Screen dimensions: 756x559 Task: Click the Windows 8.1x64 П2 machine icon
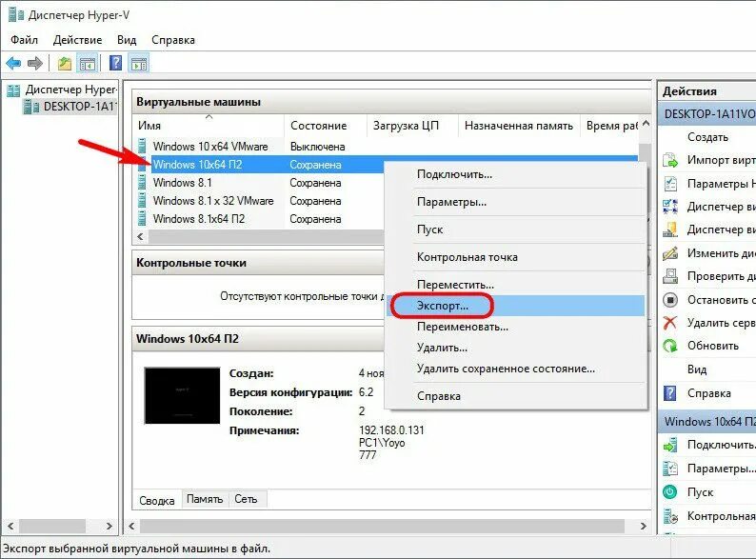[x=142, y=218]
